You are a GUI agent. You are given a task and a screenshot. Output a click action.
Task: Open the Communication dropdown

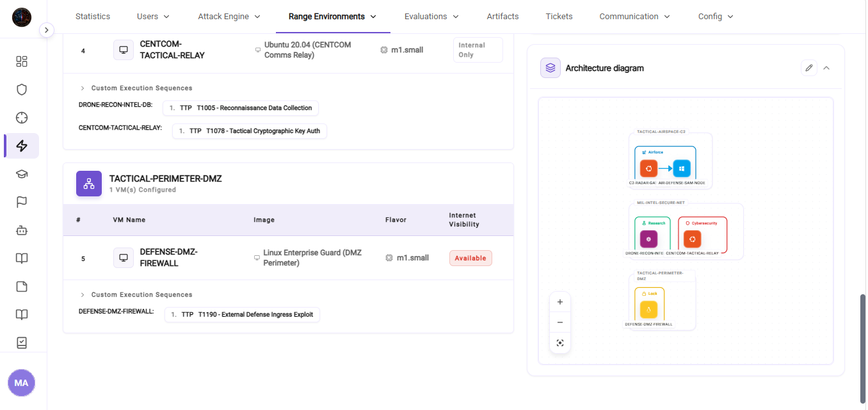pyautogui.click(x=635, y=17)
